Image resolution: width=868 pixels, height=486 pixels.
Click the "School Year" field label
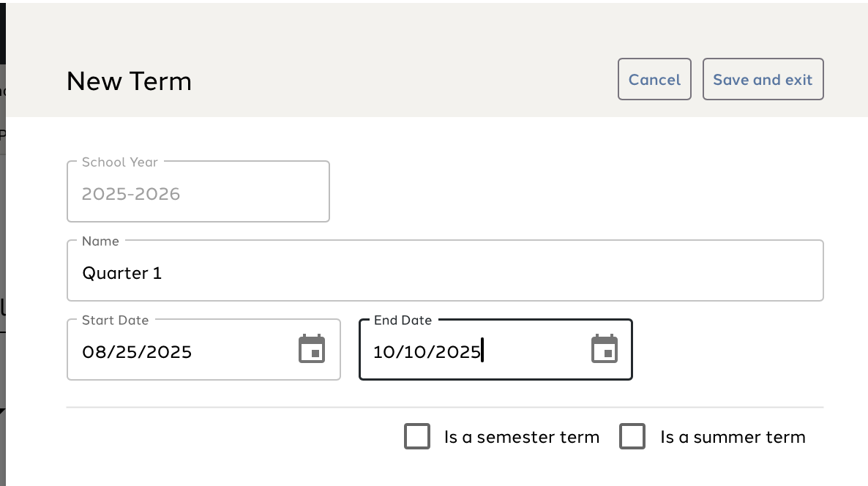119,162
